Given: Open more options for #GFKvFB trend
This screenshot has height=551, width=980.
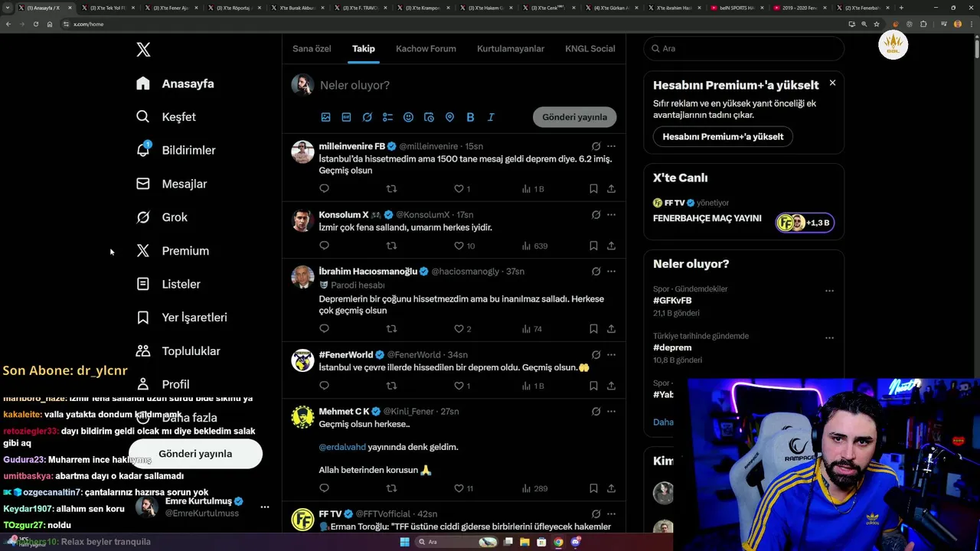Looking at the screenshot, I should click(829, 291).
